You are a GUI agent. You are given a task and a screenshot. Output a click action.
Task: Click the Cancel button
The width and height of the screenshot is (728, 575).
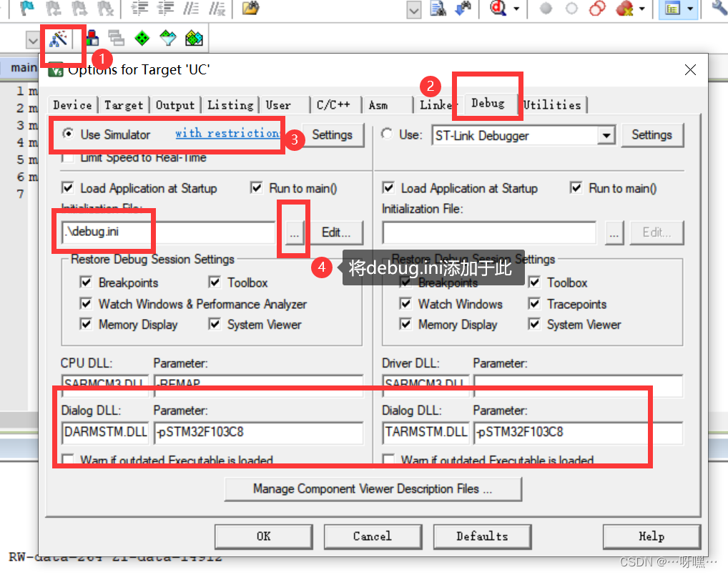[373, 536]
